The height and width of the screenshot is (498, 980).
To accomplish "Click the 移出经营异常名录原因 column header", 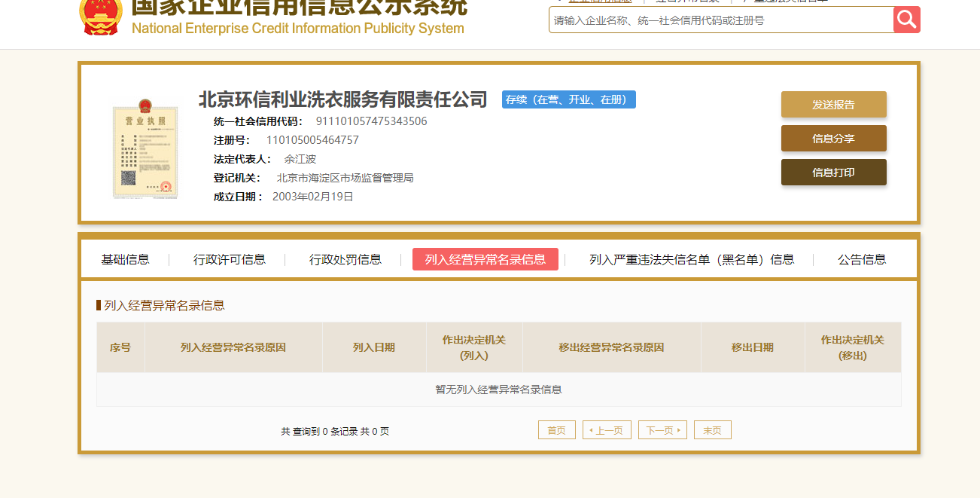I will (x=611, y=347).
